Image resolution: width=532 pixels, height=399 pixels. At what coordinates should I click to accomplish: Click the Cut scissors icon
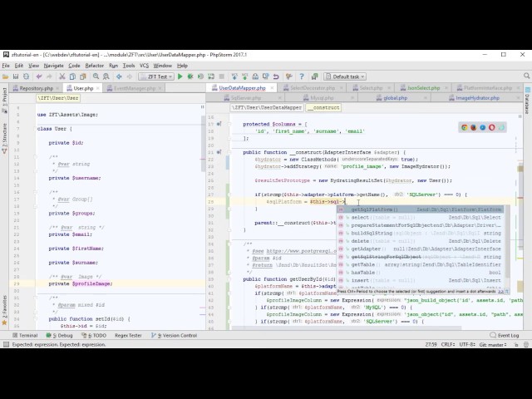pos(62,76)
